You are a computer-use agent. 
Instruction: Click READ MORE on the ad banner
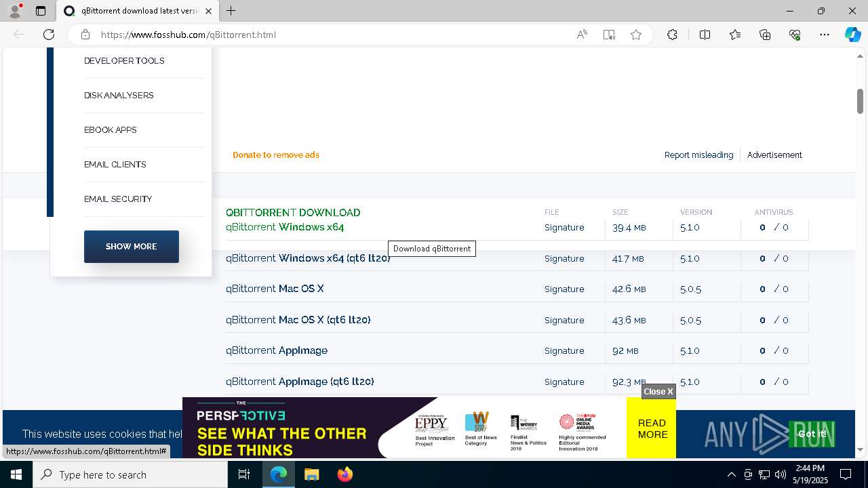tap(652, 428)
